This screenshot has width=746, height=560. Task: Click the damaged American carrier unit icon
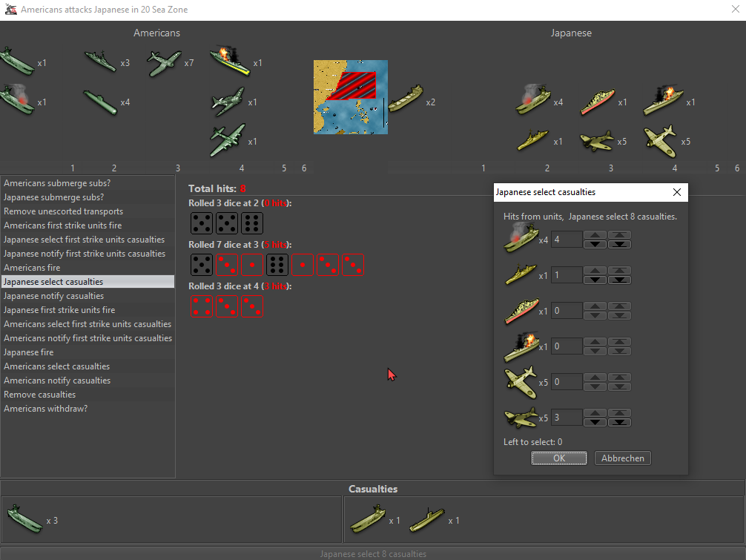click(x=18, y=99)
